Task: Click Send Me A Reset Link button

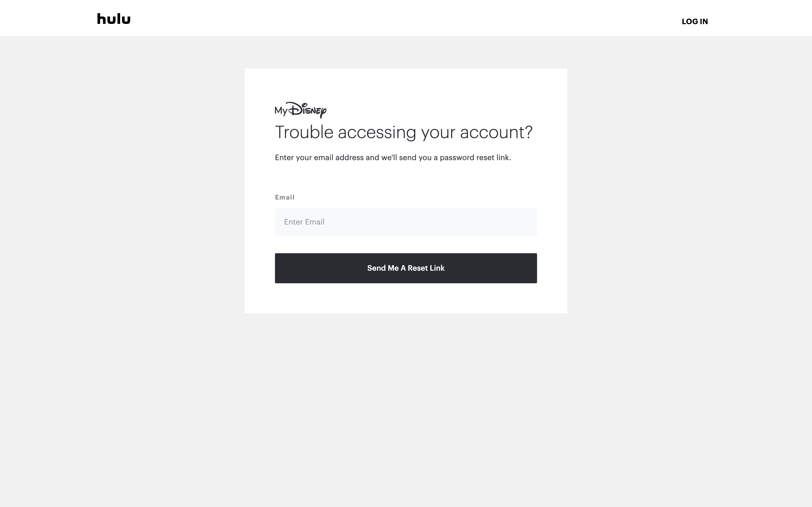Action: (x=406, y=268)
